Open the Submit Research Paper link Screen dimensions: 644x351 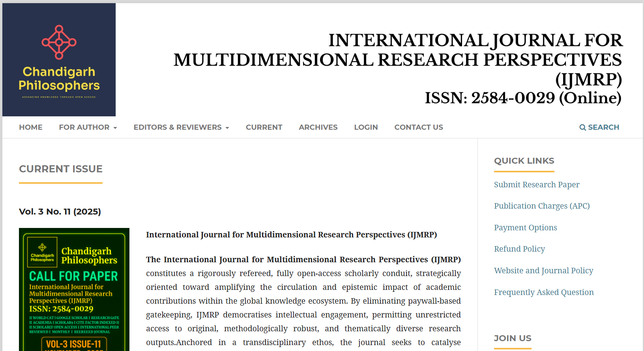(x=537, y=185)
